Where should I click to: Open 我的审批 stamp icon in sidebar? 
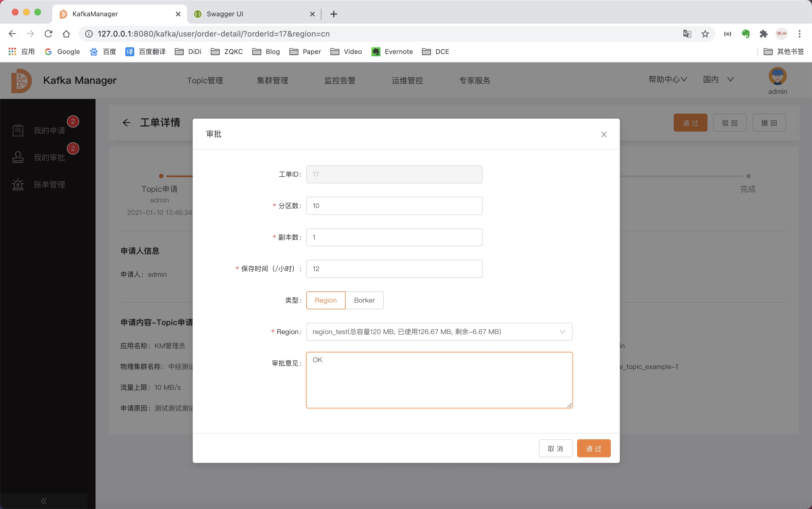click(18, 157)
